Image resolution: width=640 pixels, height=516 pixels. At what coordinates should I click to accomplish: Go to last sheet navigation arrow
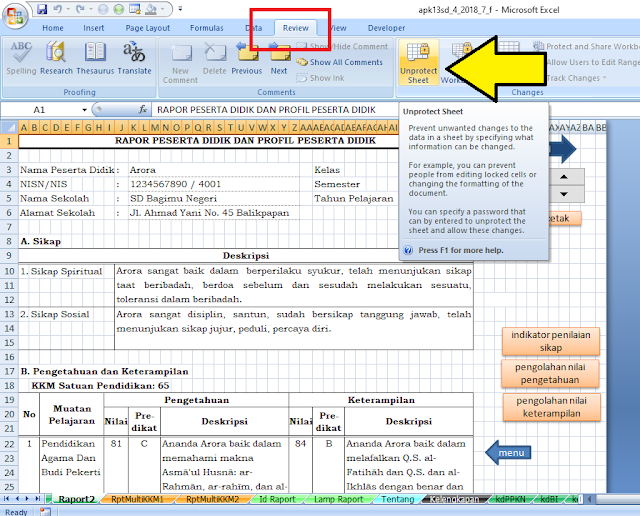pos(37,498)
